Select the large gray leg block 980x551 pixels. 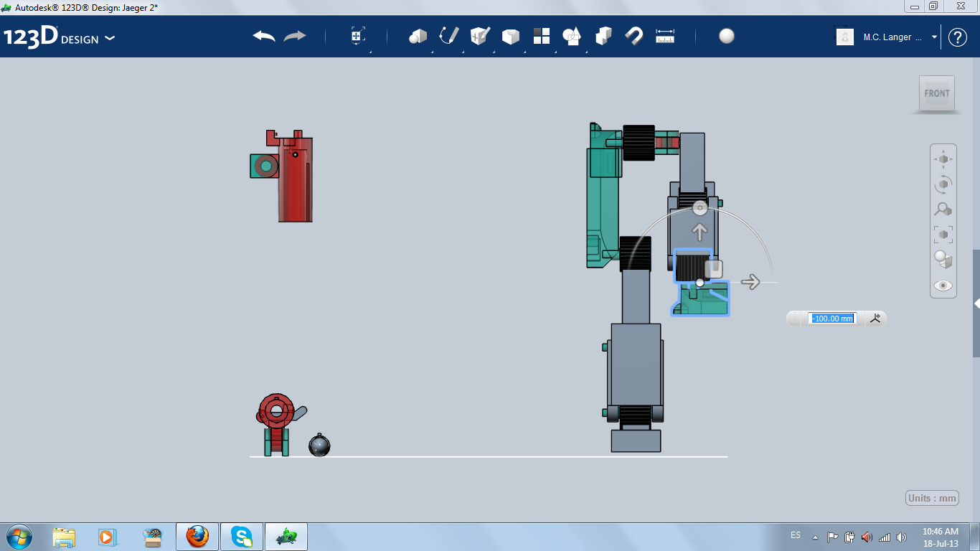click(636, 364)
